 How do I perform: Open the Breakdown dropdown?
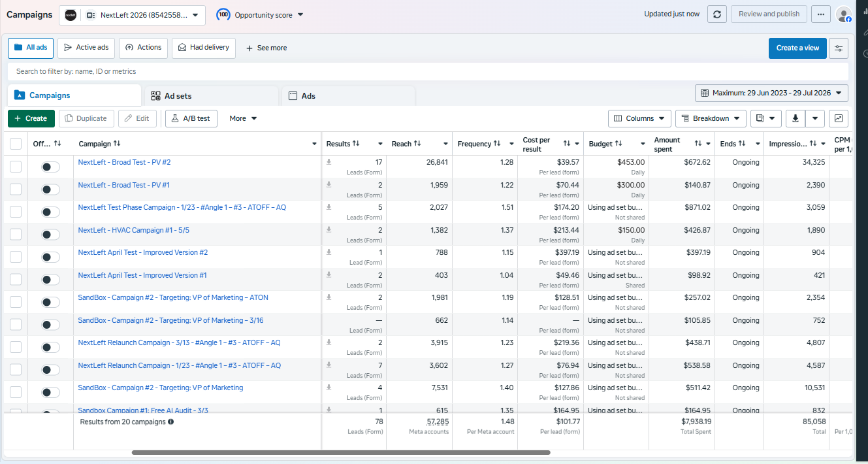711,118
